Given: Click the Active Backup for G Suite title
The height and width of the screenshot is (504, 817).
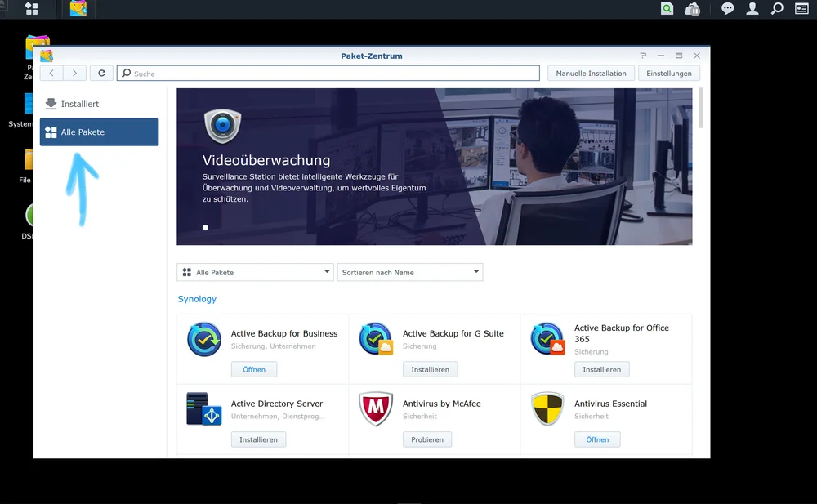Looking at the screenshot, I should [453, 333].
